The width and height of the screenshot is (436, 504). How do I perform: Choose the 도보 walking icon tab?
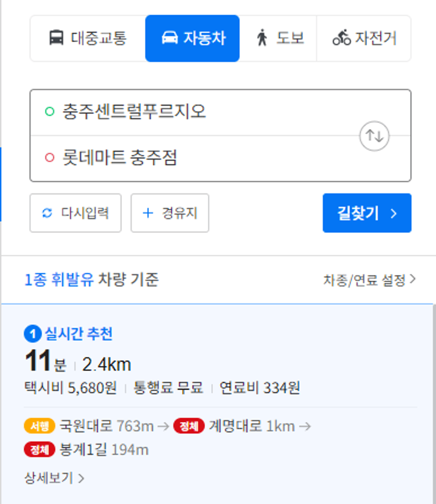click(x=278, y=38)
